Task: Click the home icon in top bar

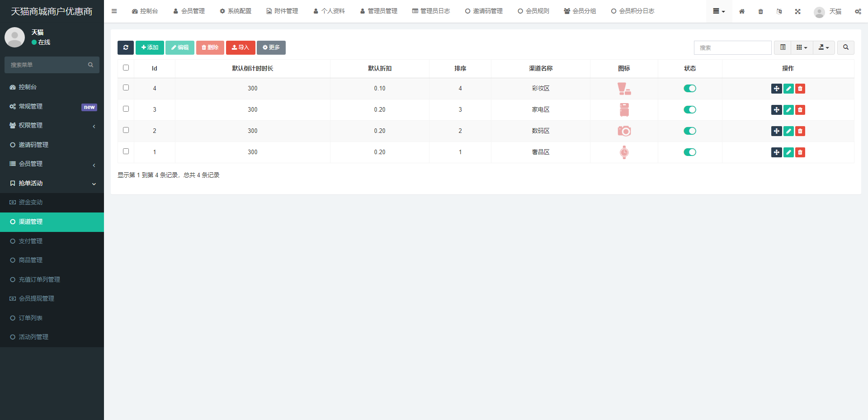Action: (x=742, y=11)
